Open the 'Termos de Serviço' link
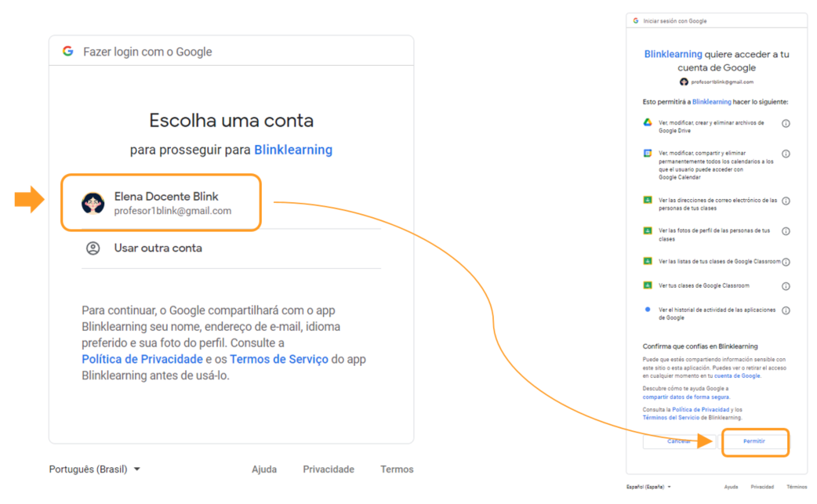This screenshot has width=817, height=504. click(278, 359)
